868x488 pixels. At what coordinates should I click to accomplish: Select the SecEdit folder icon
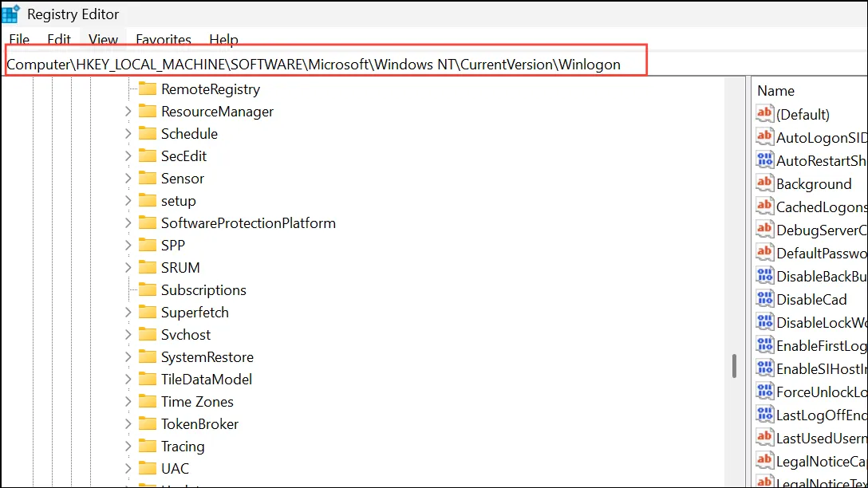click(148, 155)
